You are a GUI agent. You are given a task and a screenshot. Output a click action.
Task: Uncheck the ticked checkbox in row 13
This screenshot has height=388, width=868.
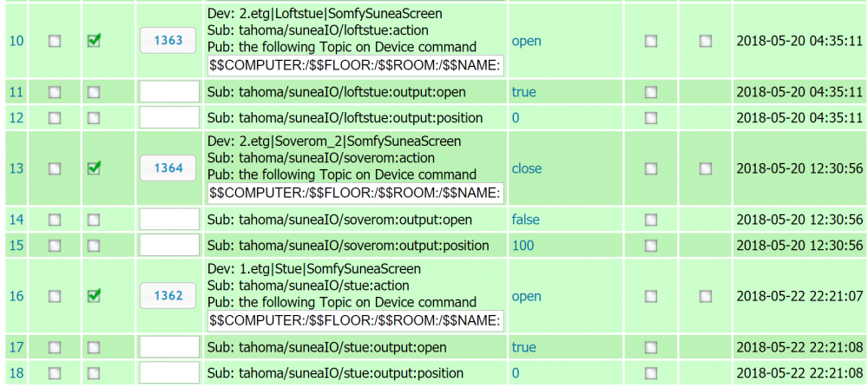click(x=94, y=168)
